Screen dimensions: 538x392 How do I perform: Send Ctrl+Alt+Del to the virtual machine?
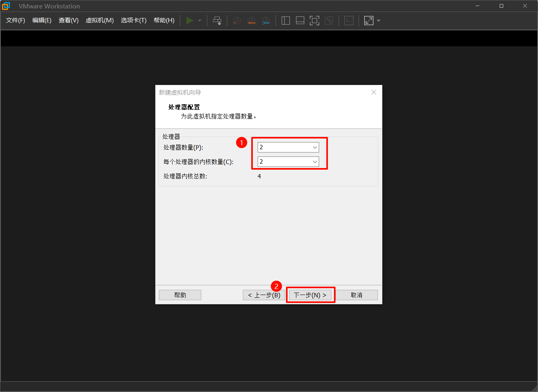(x=217, y=20)
